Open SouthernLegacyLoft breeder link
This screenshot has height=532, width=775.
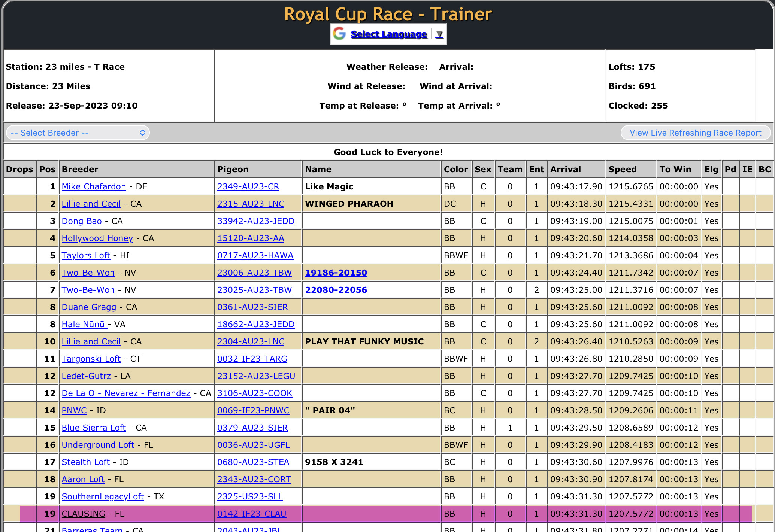point(103,496)
